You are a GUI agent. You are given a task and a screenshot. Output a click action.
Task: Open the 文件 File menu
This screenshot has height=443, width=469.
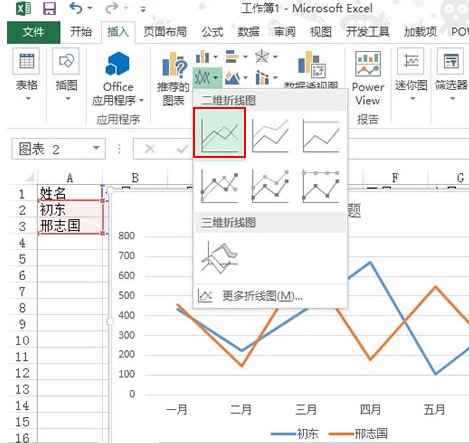33,32
